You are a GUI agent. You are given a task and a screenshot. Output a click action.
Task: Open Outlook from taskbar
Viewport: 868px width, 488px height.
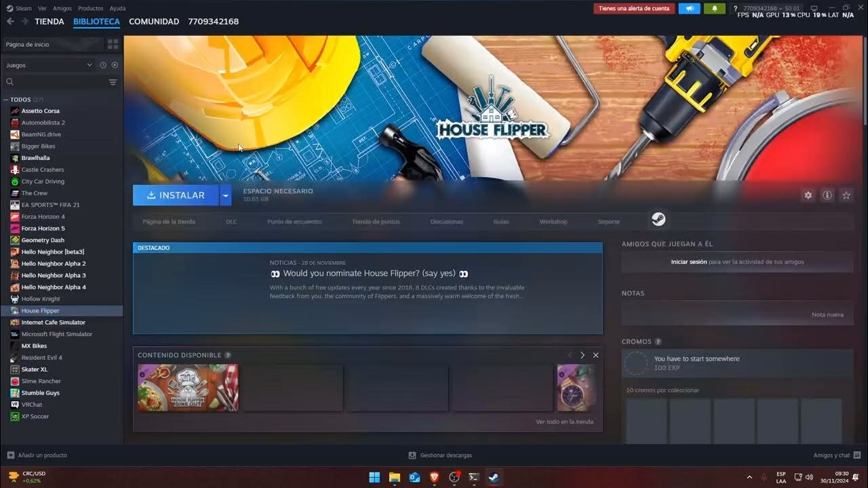(414, 477)
